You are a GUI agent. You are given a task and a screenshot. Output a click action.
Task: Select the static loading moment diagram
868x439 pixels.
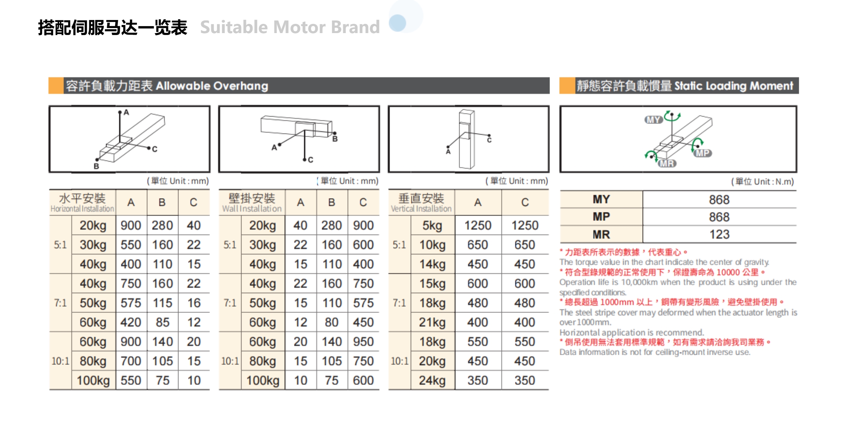pos(678,139)
